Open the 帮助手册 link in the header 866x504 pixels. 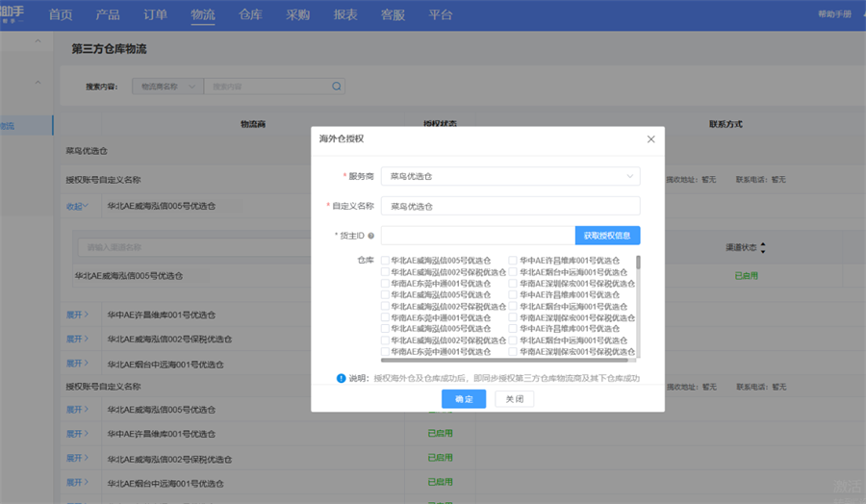coord(834,14)
